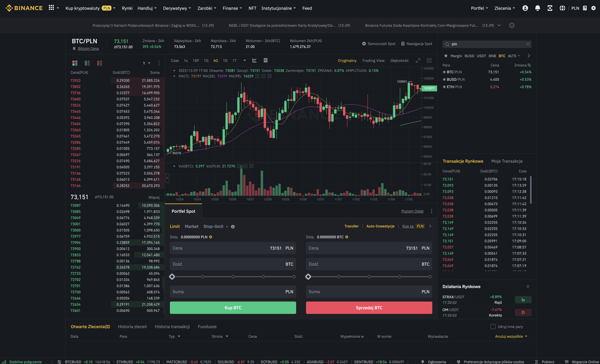Open the apps grid menu icon
The image size is (600, 364).
click(51, 8)
